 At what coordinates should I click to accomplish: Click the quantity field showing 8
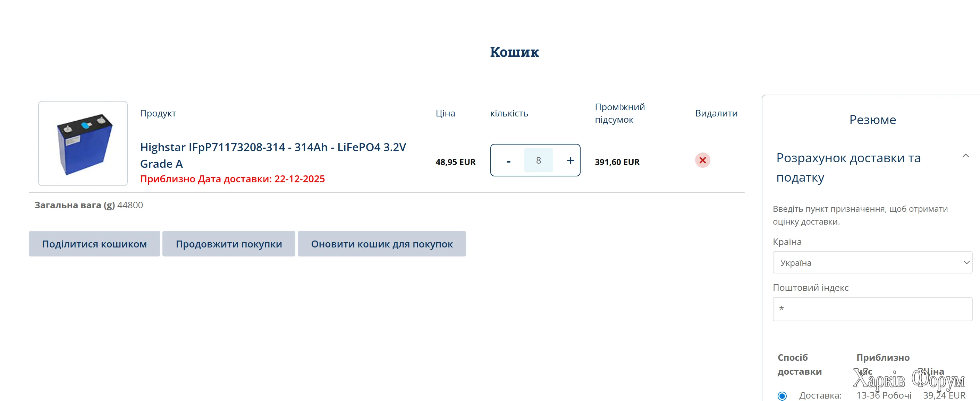(x=538, y=161)
